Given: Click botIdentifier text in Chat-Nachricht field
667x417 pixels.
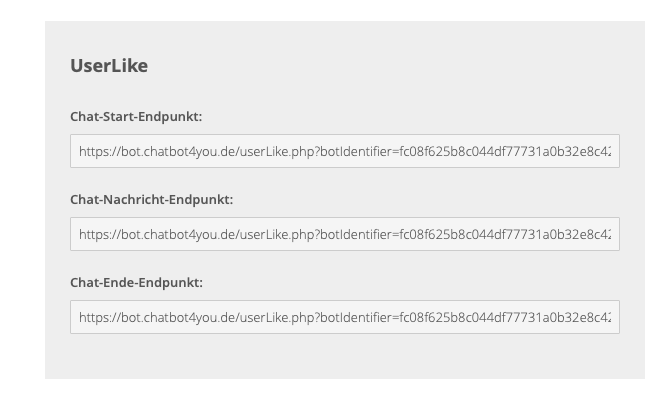Looking at the screenshot, I should click(358, 234).
